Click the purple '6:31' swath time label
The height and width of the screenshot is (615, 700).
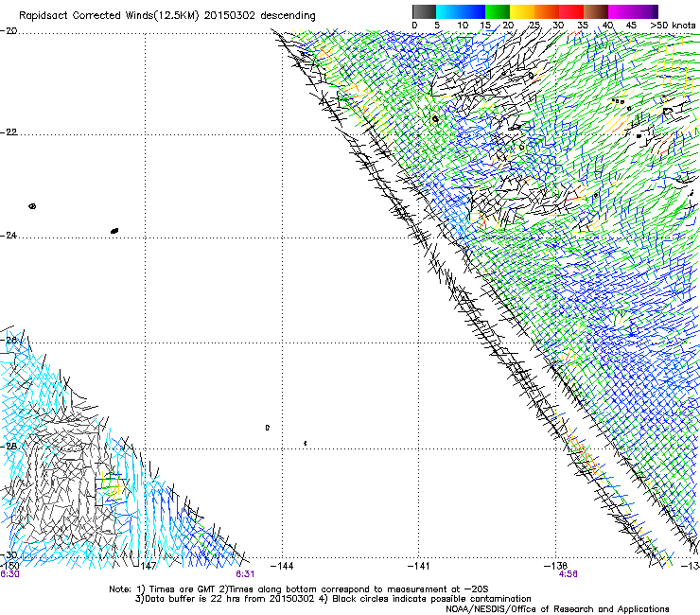pyautogui.click(x=245, y=574)
